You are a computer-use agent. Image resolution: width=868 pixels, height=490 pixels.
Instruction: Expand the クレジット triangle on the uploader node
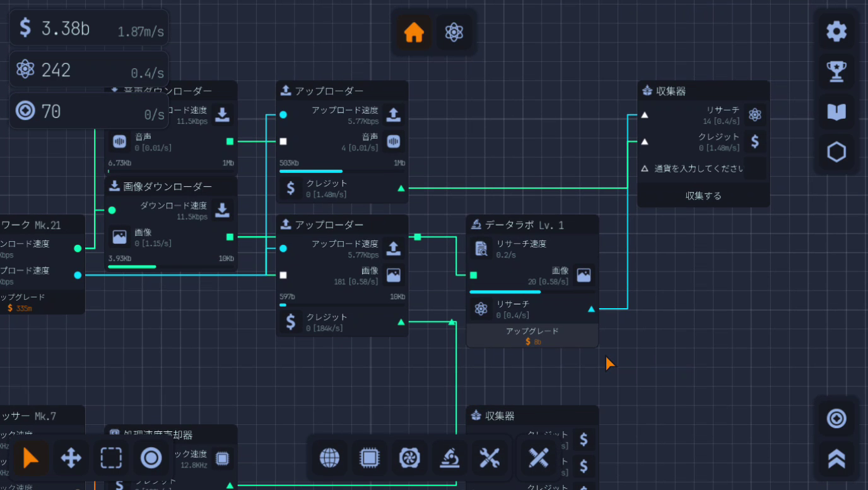click(401, 188)
